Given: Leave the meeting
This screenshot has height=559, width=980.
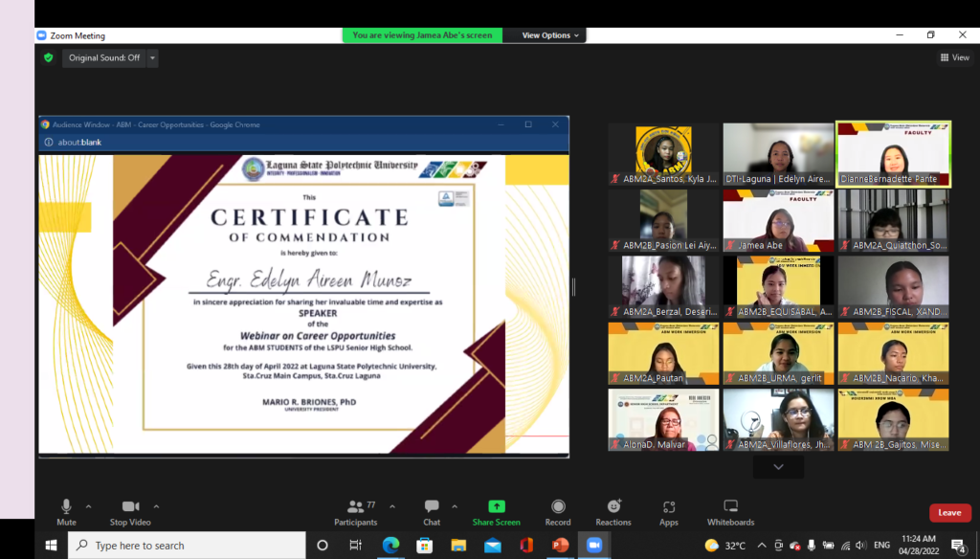Looking at the screenshot, I should coord(948,512).
